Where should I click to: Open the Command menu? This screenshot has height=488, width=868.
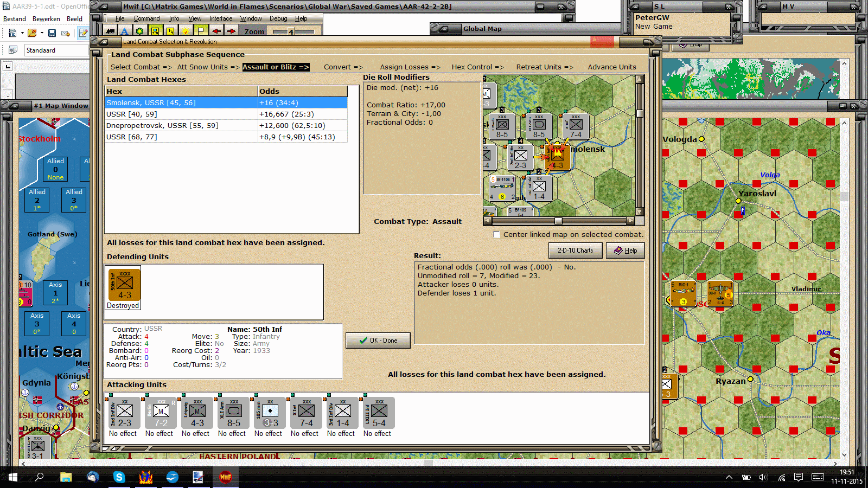(147, 18)
